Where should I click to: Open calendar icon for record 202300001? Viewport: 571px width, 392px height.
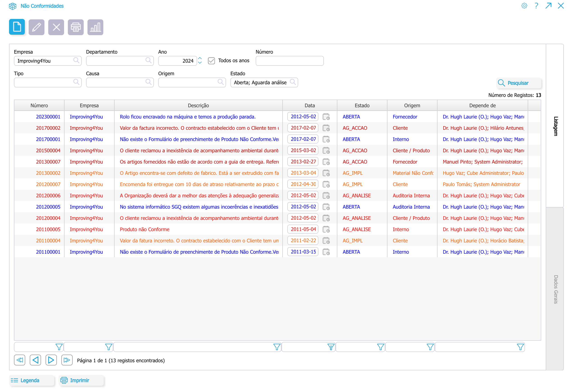point(326,117)
